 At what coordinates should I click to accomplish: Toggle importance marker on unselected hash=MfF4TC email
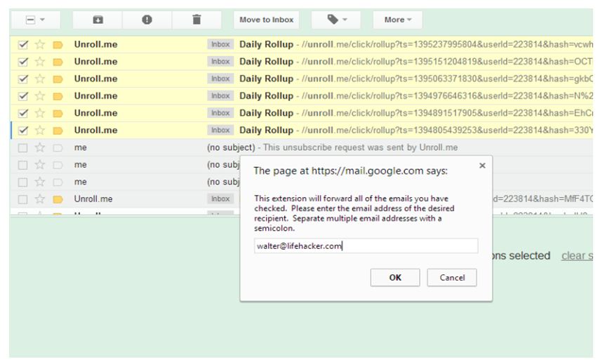click(x=58, y=199)
